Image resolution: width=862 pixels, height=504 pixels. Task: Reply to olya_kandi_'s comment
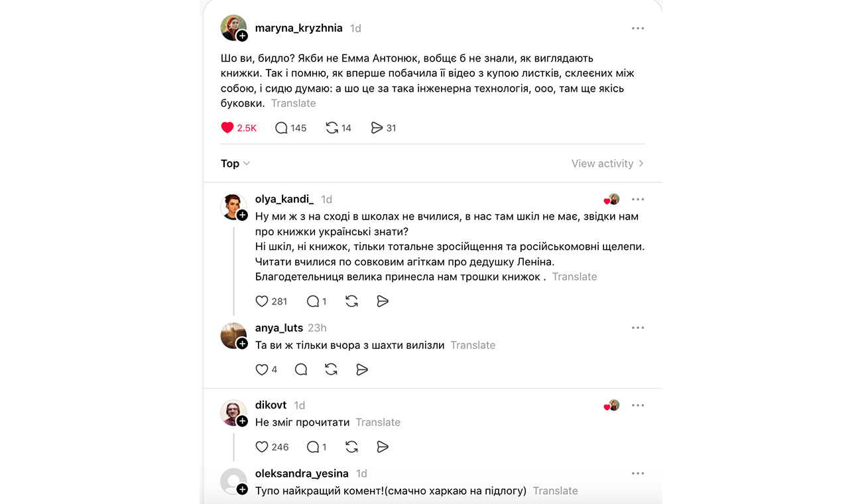313,301
